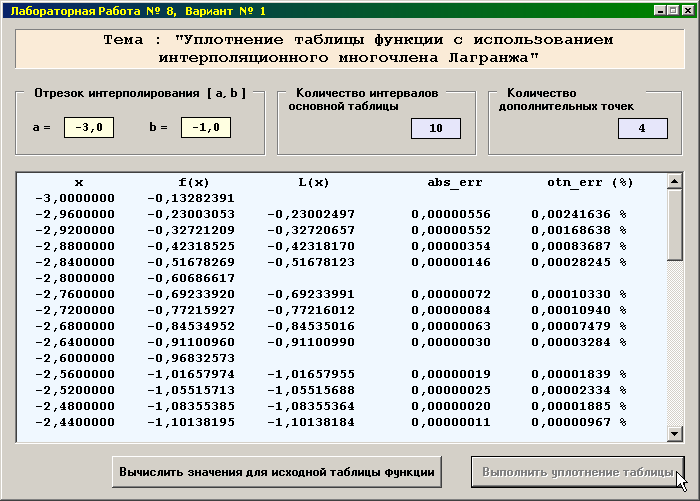Click the column header 'otn_err (%)'

coord(590,182)
